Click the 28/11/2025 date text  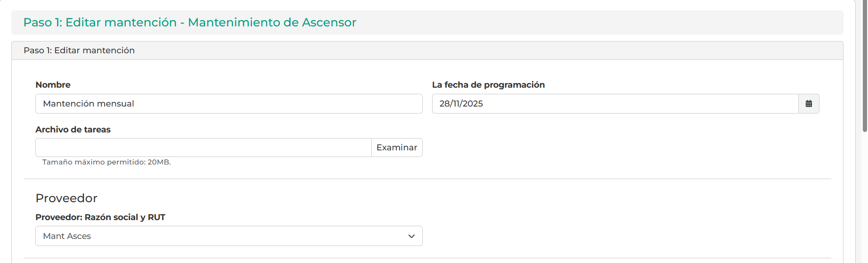pos(461,104)
